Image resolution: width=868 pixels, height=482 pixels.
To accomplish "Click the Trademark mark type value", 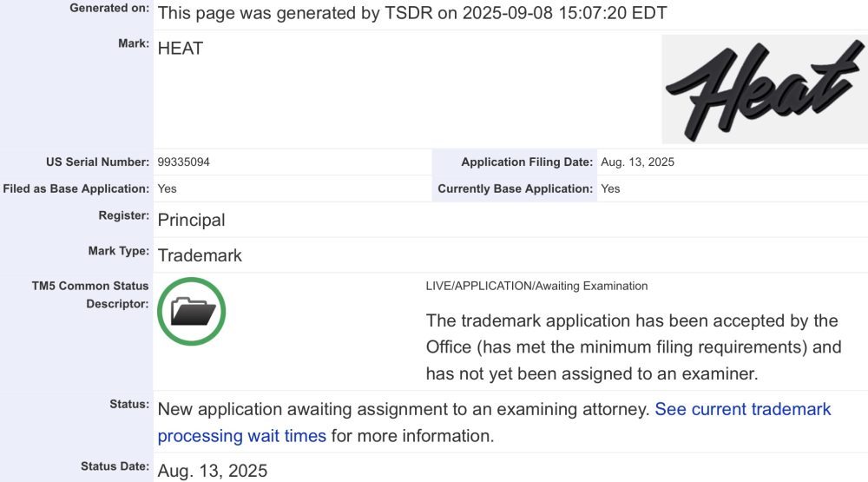I will 200,255.
